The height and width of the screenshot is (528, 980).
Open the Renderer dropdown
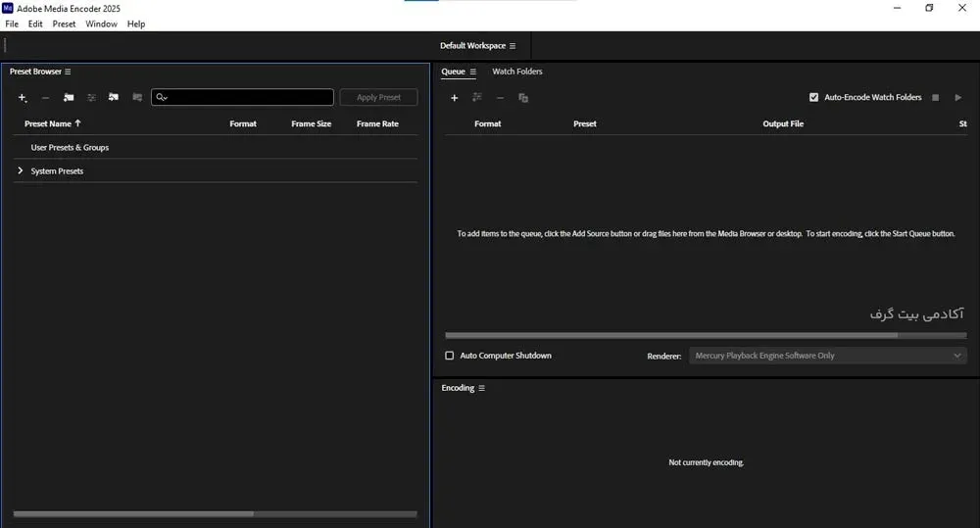[827, 356]
